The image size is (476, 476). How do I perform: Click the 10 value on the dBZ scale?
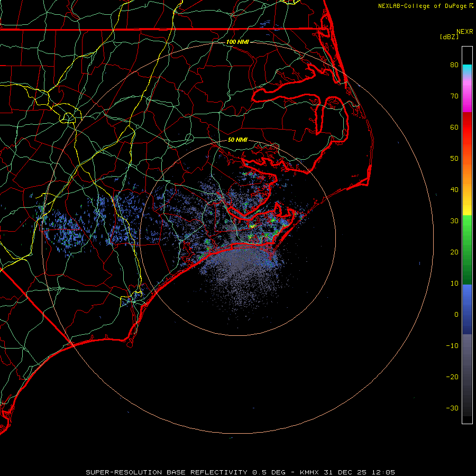click(x=454, y=283)
